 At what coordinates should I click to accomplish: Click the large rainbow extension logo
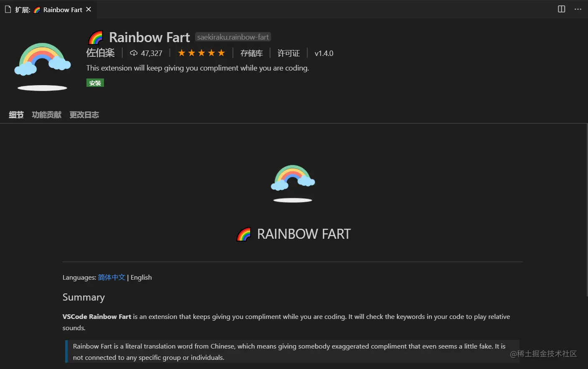(x=42, y=66)
